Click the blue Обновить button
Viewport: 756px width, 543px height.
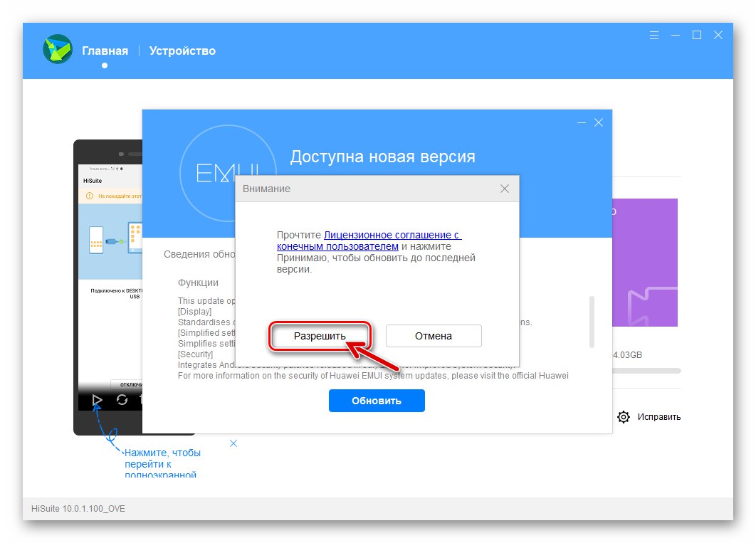pyautogui.click(x=377, y=401)
